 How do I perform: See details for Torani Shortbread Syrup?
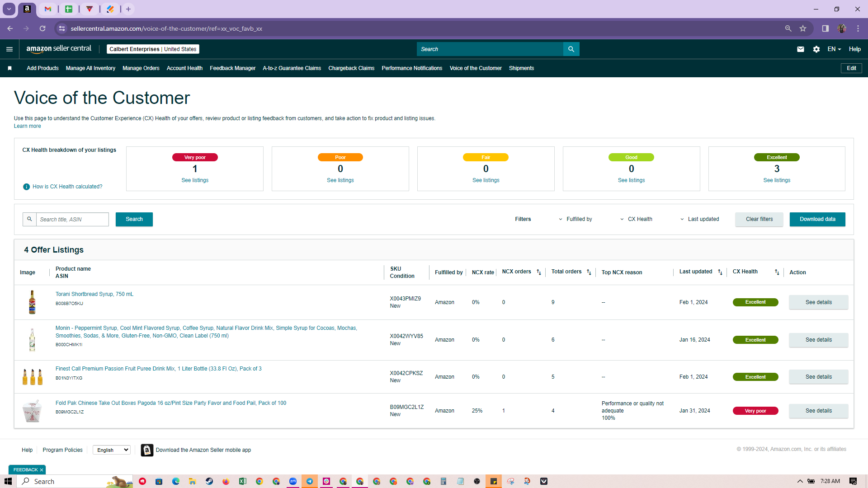tap(818, 302)
